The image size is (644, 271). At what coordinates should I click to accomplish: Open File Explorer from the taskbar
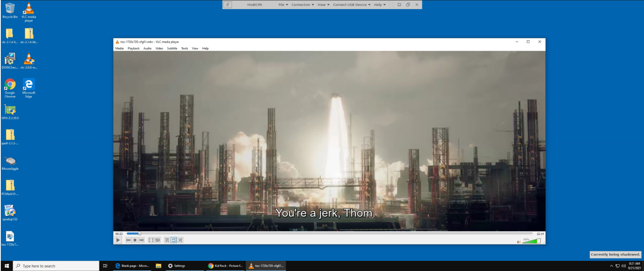click(158, 266)
